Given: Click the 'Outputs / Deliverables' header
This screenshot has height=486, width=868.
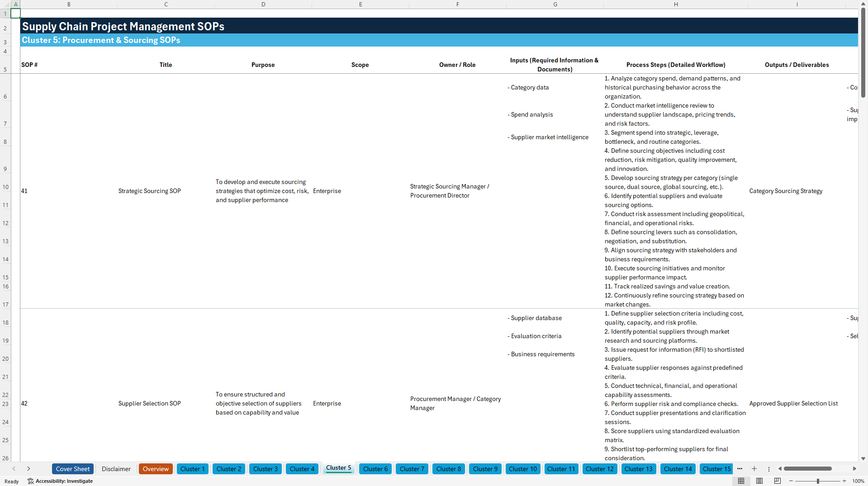Looking at the screenshot, I should click(x=797, y=65).
